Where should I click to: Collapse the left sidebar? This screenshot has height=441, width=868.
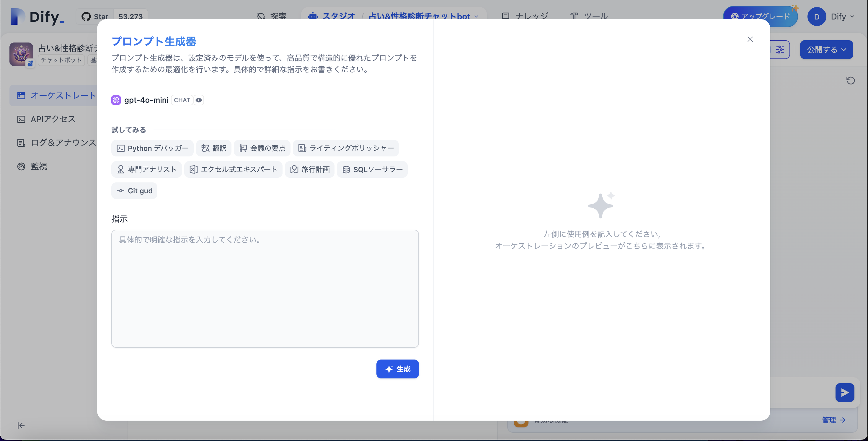(x=21, y=425)
